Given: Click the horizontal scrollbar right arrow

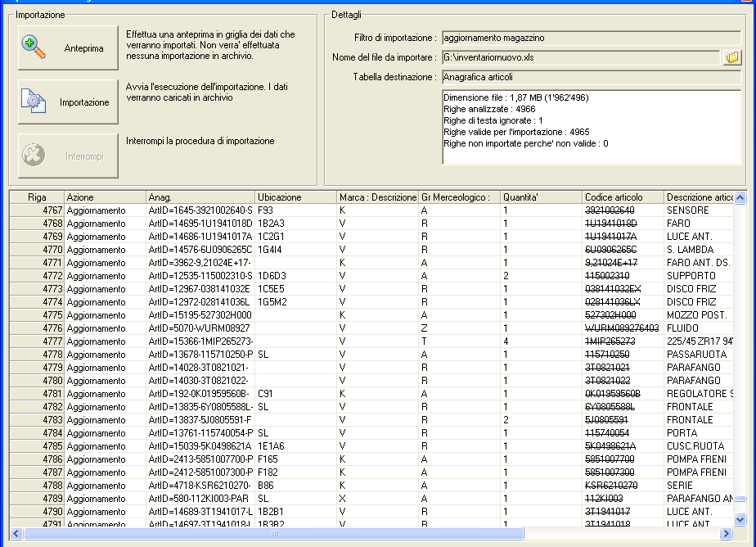Looking at the screenshot, I should 727,533.
